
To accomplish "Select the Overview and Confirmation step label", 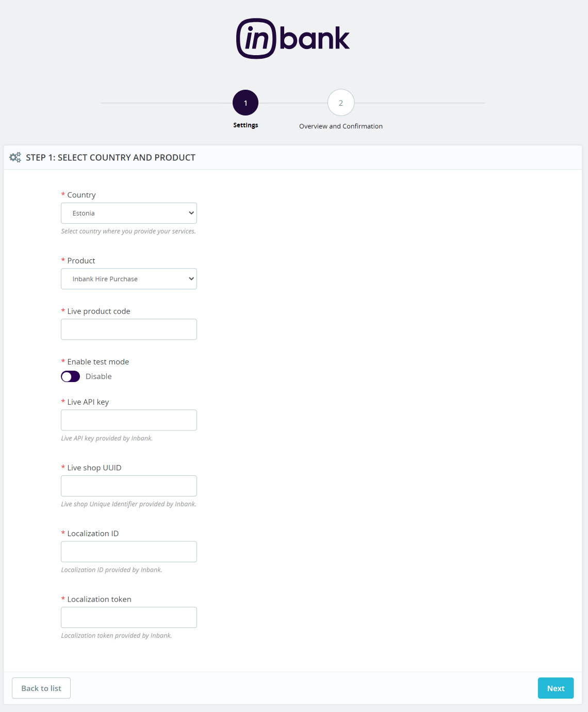I will click(341, 126).
